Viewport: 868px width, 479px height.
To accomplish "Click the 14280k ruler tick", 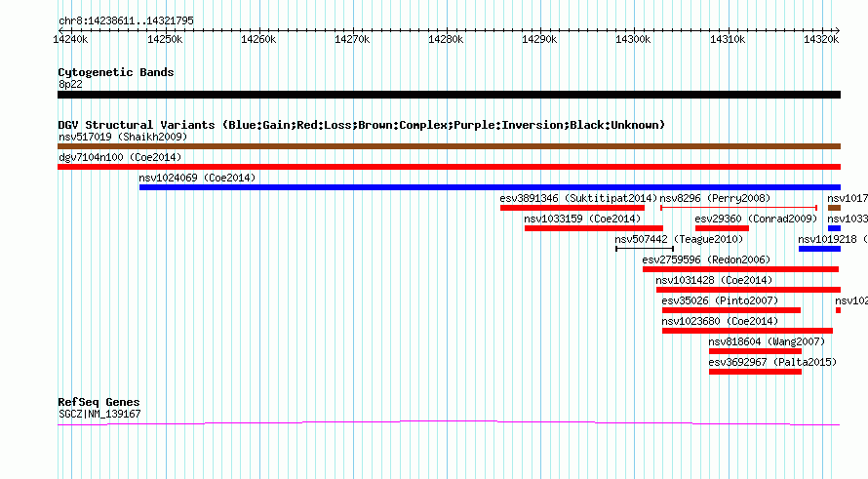I will pyautogui.click(x=446, y=39).
